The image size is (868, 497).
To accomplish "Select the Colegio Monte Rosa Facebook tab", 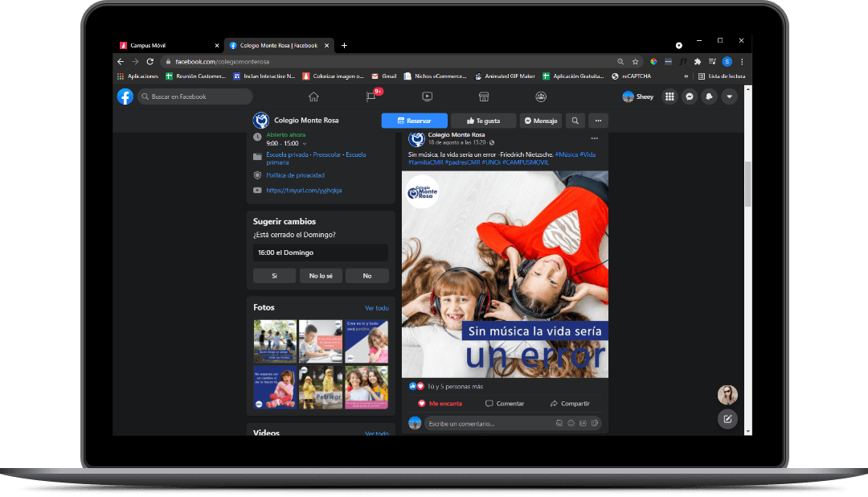I will pyautogui.click(x=279, y=45).
